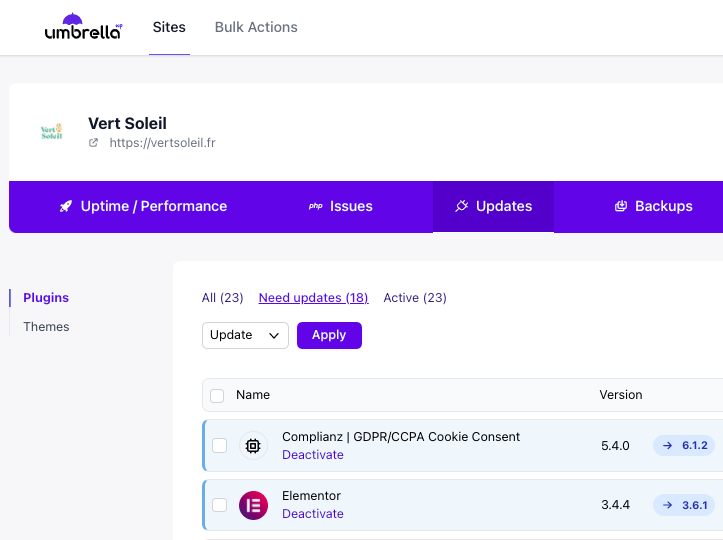Viewport: 723px width, 540px height.
Task: Click the external link icon beside the URL
Action: [94, 143]
